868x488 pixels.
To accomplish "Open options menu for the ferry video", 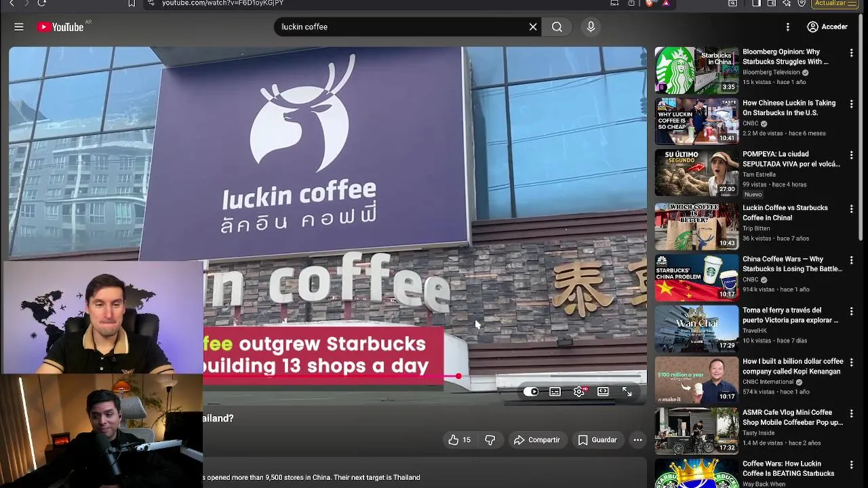I will 851,312.
